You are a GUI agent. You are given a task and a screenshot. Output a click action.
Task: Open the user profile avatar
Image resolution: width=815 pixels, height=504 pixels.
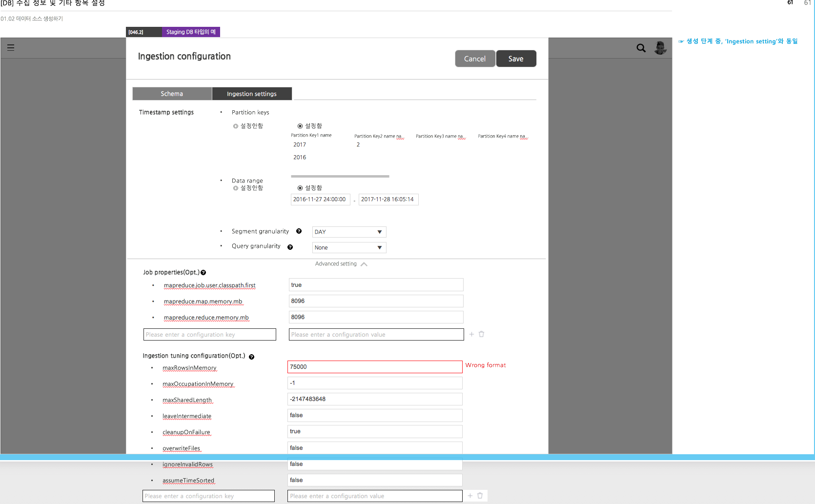[x=660, y=48]
